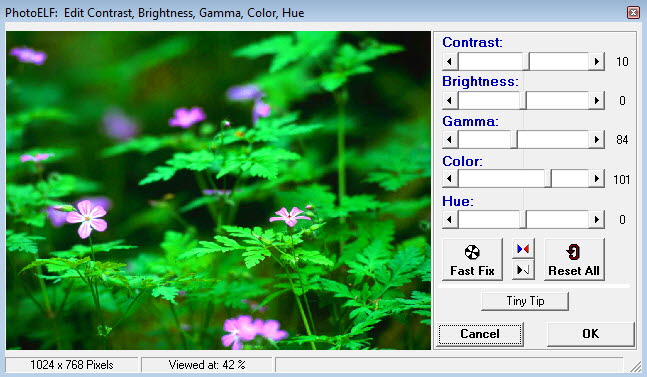Viewport: 647px width, 377px height.
Task: Click the Contrast slider right arrow
Action: coord(597,61)
